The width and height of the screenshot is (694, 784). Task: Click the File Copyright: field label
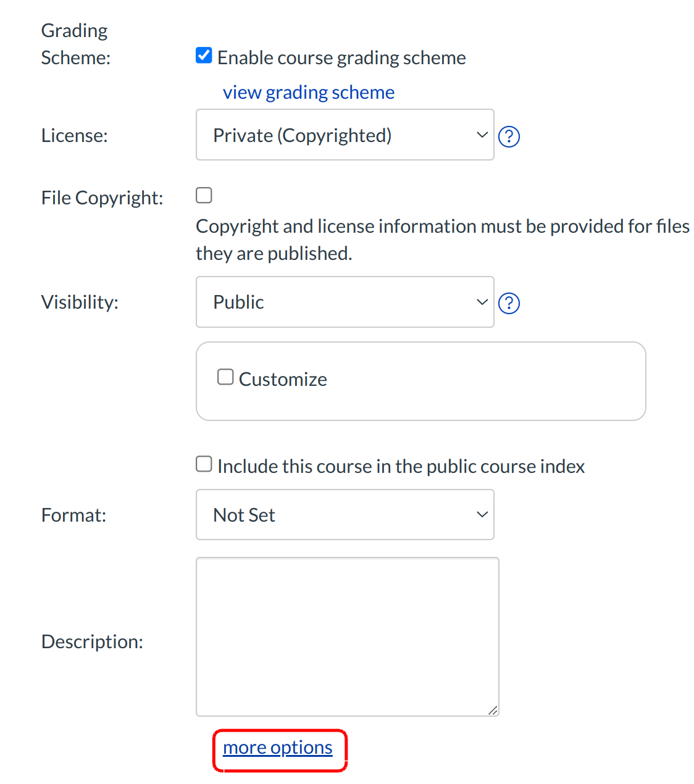click(102, 198)
